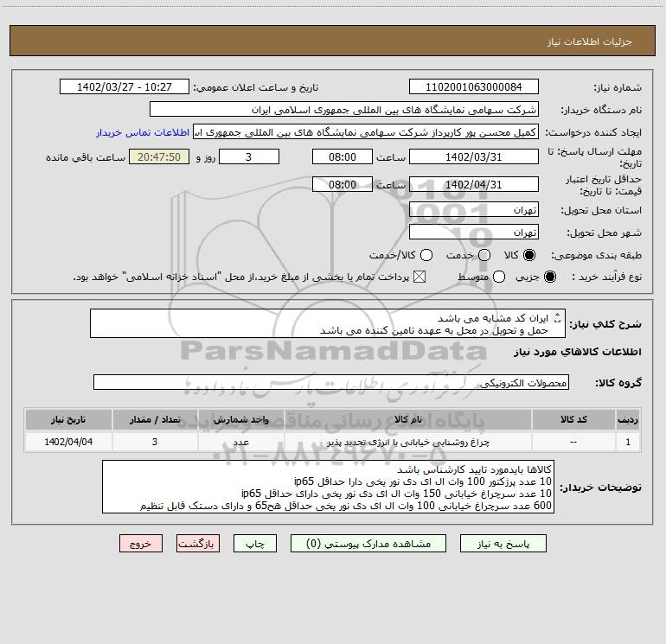Click the نام دستگاه خریدار field

point(344,110)
